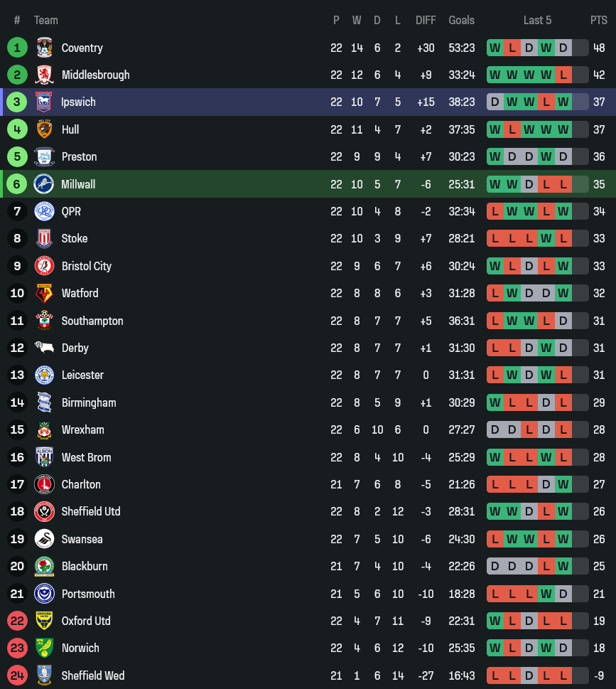Click the Middlesbrough club badge
This screenshot has width=616, height=689.
(x=44, y=75)
